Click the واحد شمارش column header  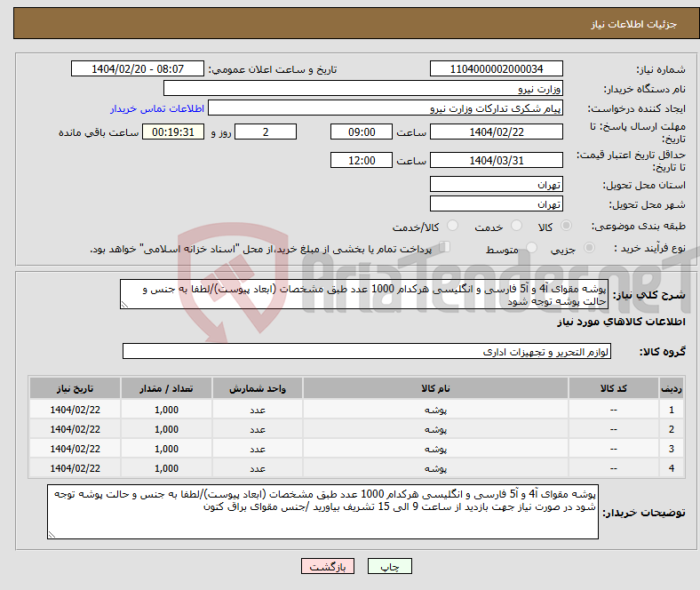(258, 388)
